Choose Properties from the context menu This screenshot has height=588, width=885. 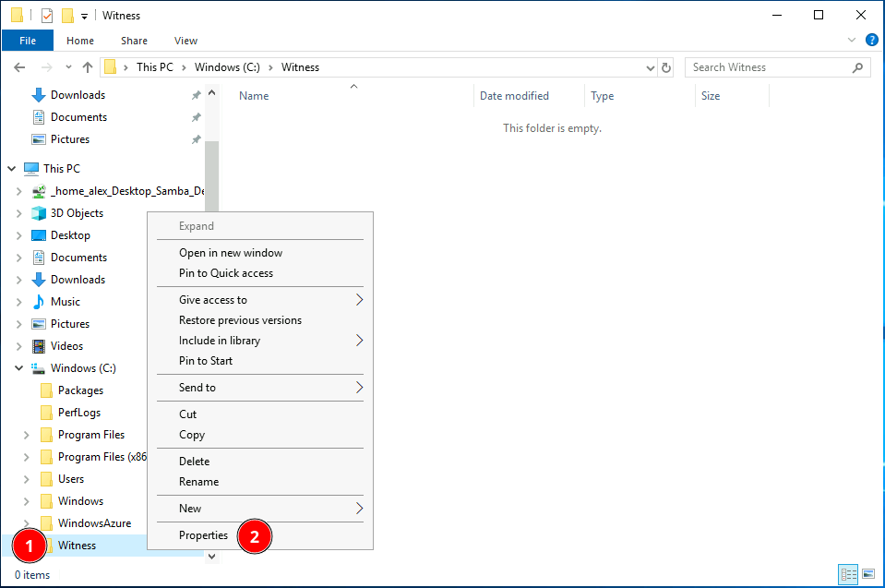(x=203, y=535)
